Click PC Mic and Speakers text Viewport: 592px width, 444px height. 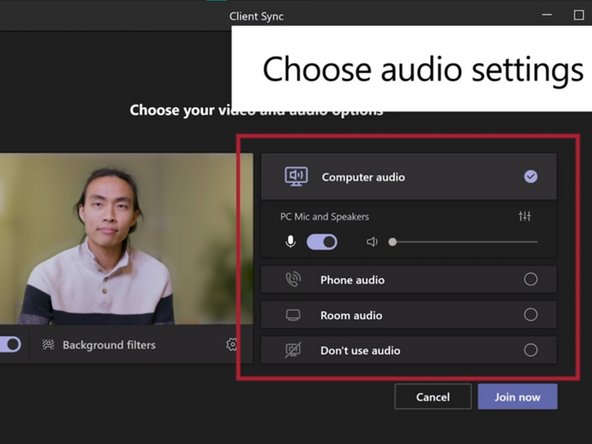[x=324, y=217]
